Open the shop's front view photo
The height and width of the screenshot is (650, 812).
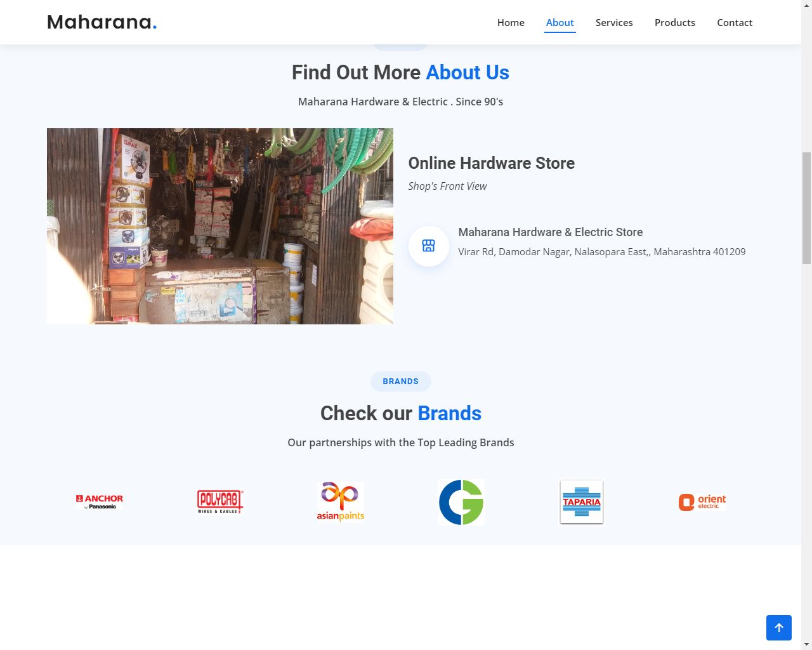[220, 226]
